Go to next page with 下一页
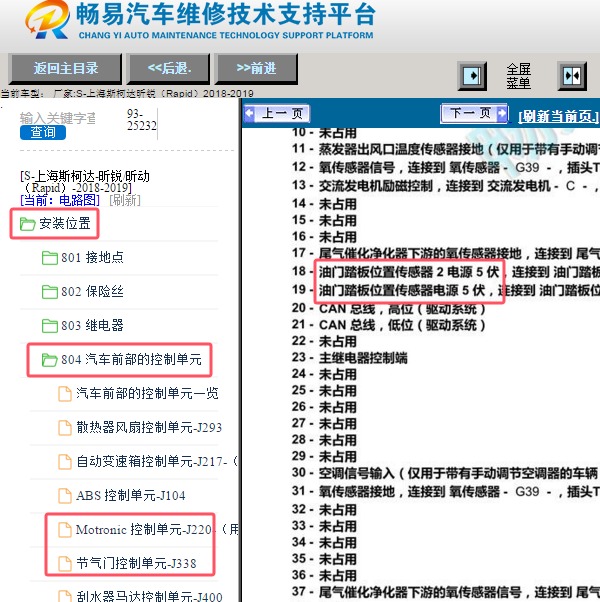Image resolution: width=600 pixels, height=602 pixels. coord(474,113)
